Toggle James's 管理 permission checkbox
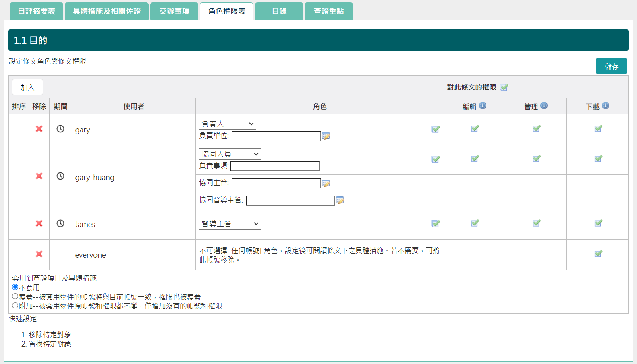 (537, 223)
